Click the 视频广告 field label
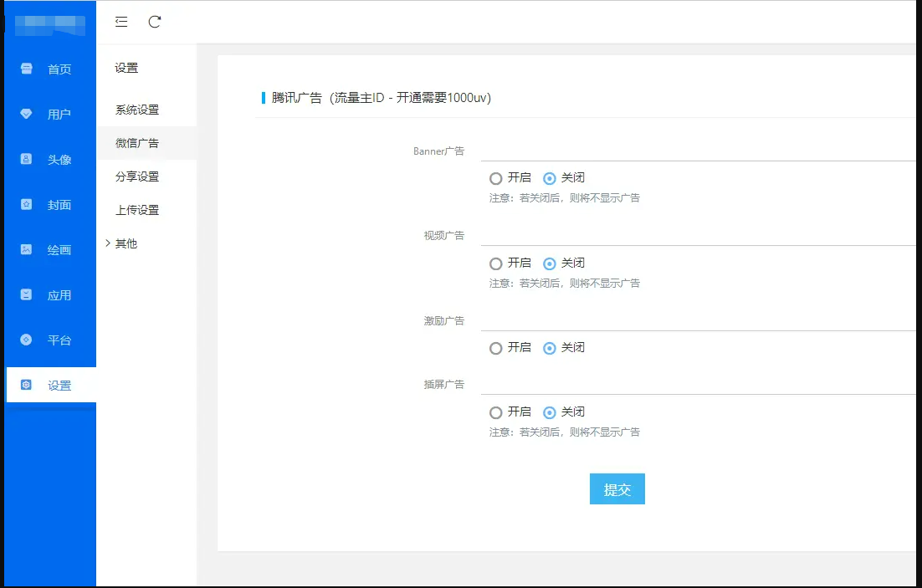 pos(444,236)
